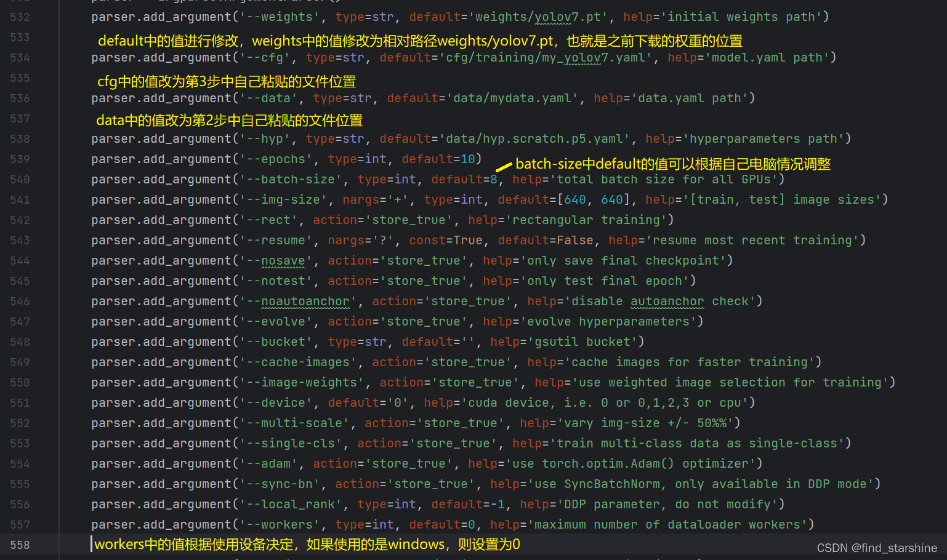Click the batch-size default value 8

(x=494, y=179)
